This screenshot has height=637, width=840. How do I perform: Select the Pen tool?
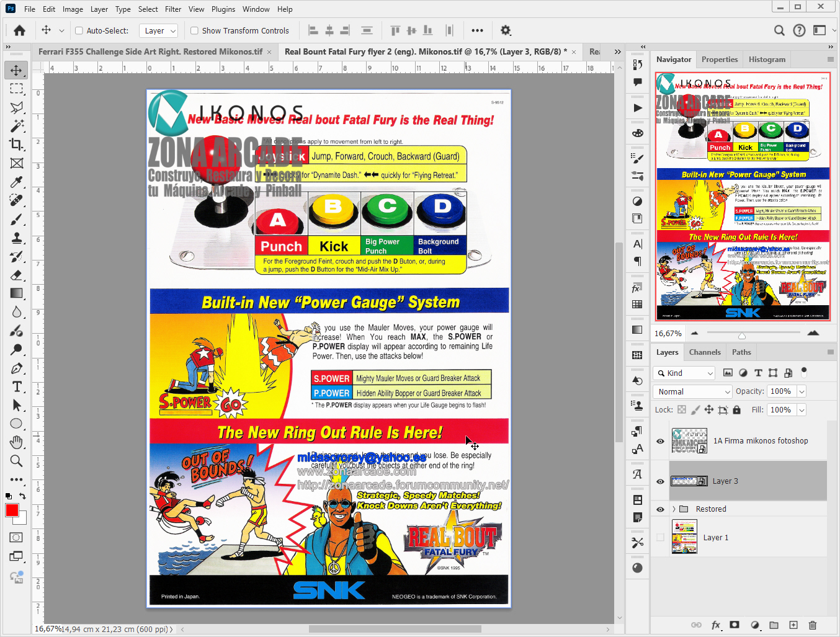click(x=17, y=368)
